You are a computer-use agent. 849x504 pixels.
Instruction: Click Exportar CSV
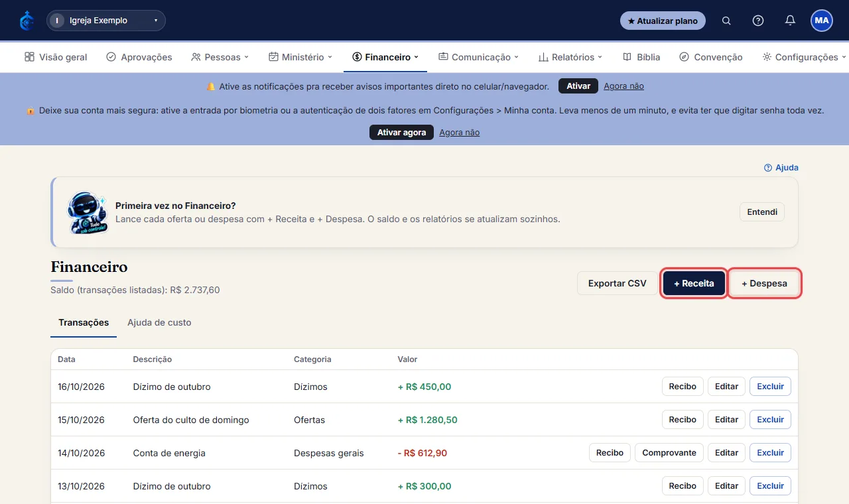618,283
